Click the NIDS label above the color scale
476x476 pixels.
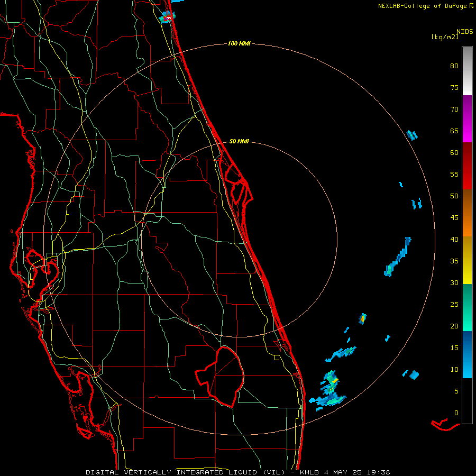465,32
